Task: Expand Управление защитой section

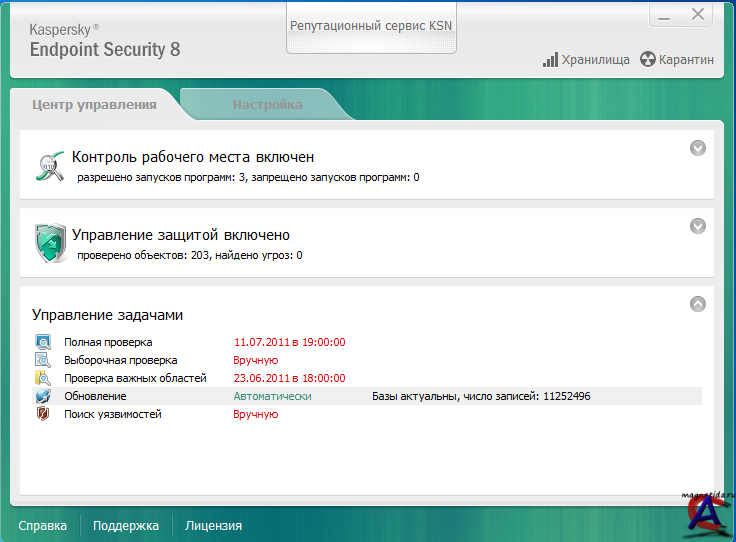Action: tap(698, 226)
